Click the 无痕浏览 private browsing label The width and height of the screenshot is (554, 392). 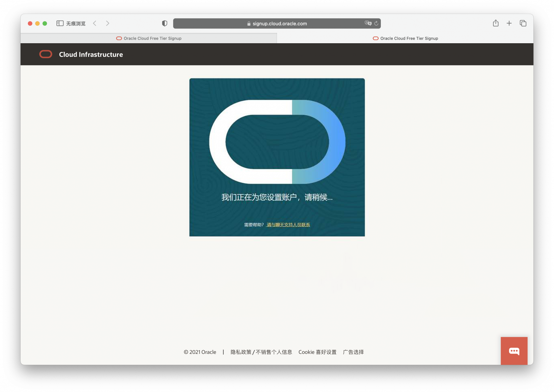(x=76, y=24)
